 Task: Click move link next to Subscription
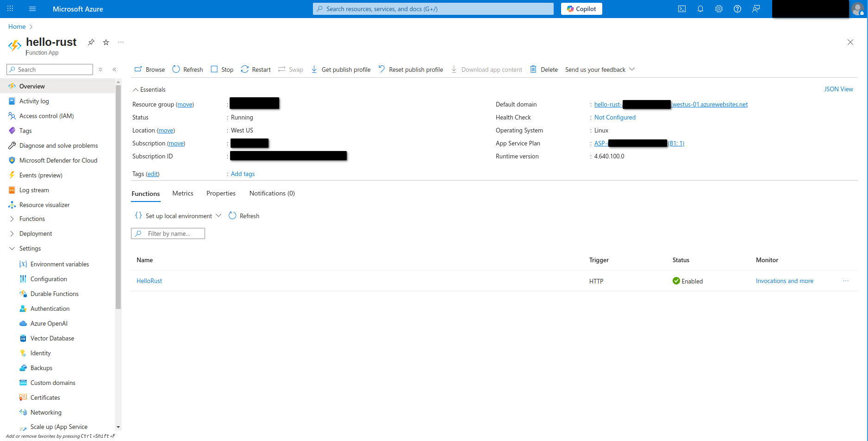tap(176, 144)
